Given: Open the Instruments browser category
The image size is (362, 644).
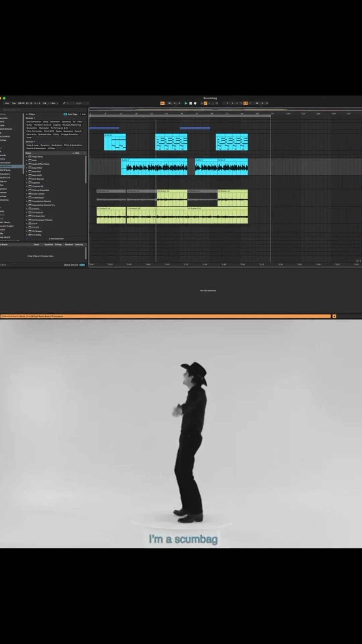Looking at the screenshot, I should [x=5, y=163].
